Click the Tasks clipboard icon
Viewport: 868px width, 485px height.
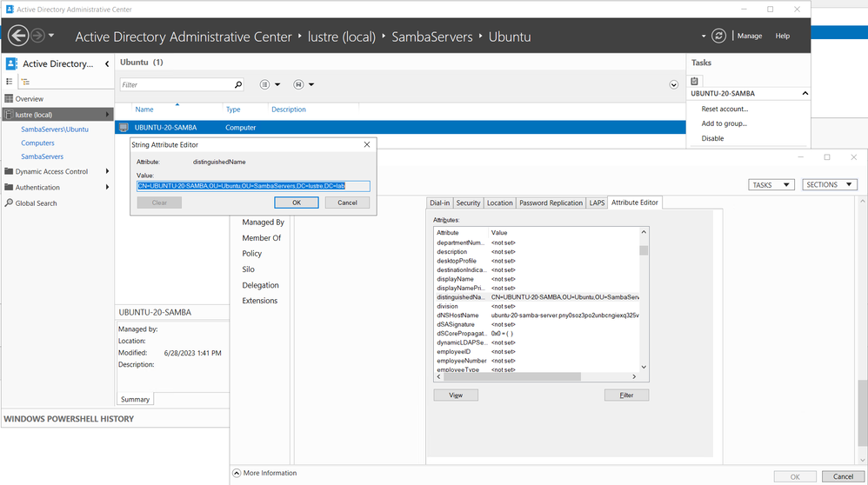[x=695, y=81]
